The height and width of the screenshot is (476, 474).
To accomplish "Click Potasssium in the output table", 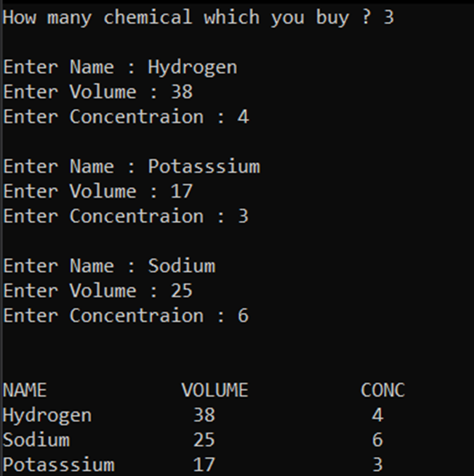I will tap(58, 465).
